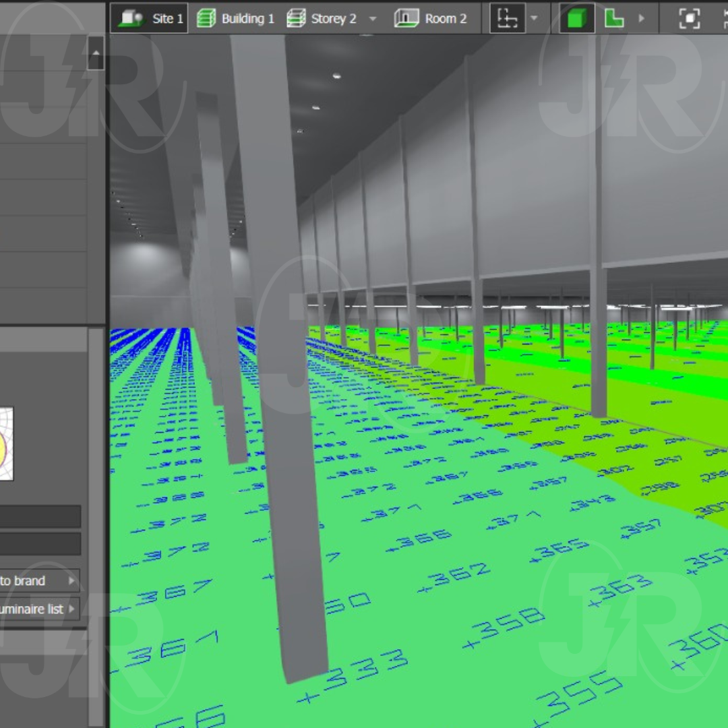Activate the dashed rectangle selection tool
The image size is (728, 728).
point(507,18)
